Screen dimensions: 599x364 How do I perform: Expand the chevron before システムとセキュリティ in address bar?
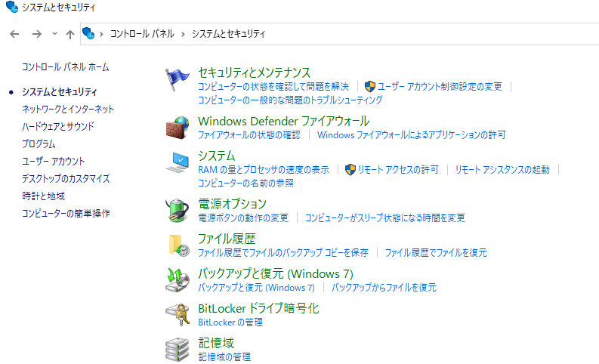[x=183, y=35]
